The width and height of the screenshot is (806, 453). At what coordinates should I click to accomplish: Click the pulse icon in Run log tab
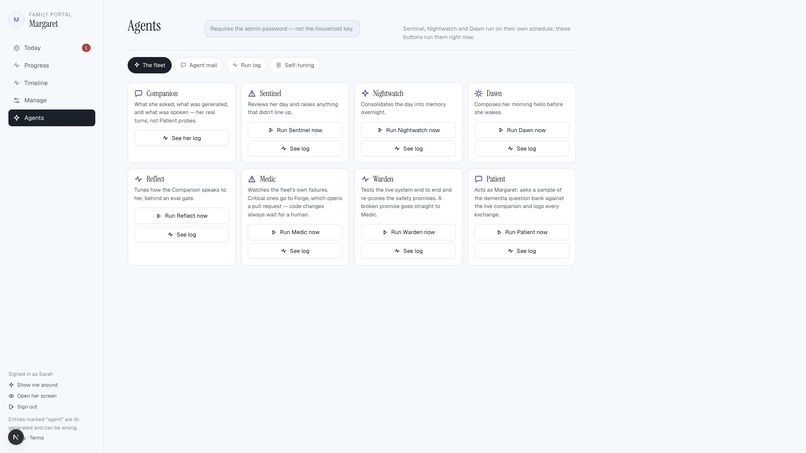235,65
